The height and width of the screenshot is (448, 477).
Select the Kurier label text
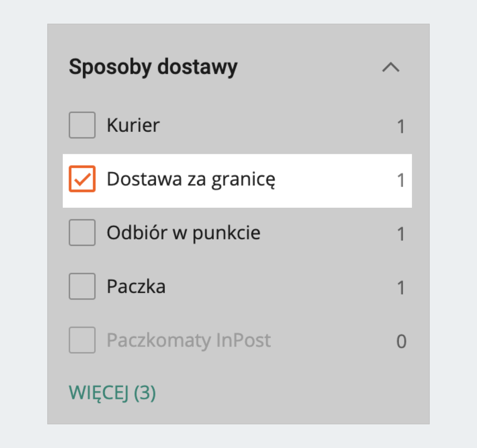[133, 125]
